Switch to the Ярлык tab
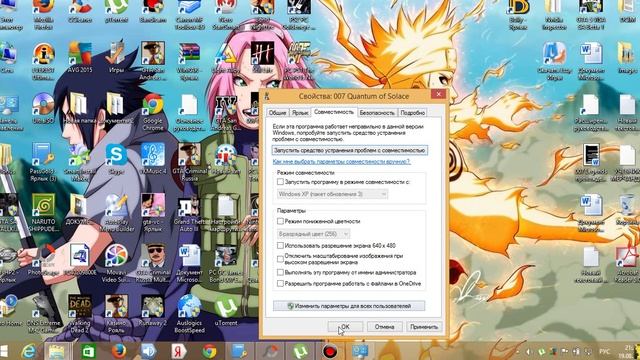The width and height of the screenshot is (640, 360). click(300, 113)
